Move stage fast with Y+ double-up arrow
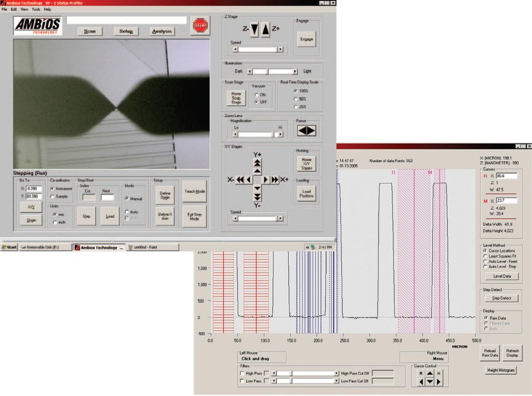Screen dimensions: 532x396 coord(257,162)
